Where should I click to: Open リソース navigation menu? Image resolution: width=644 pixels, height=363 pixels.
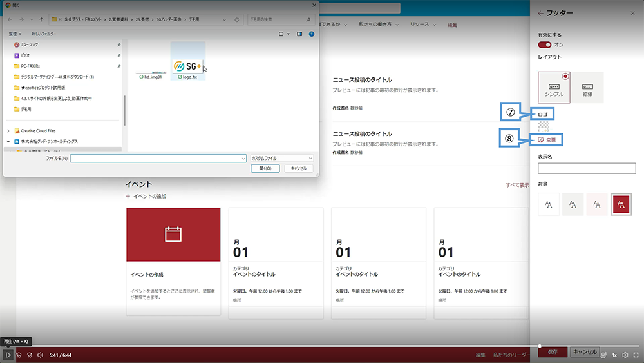[x=422, y=25]
